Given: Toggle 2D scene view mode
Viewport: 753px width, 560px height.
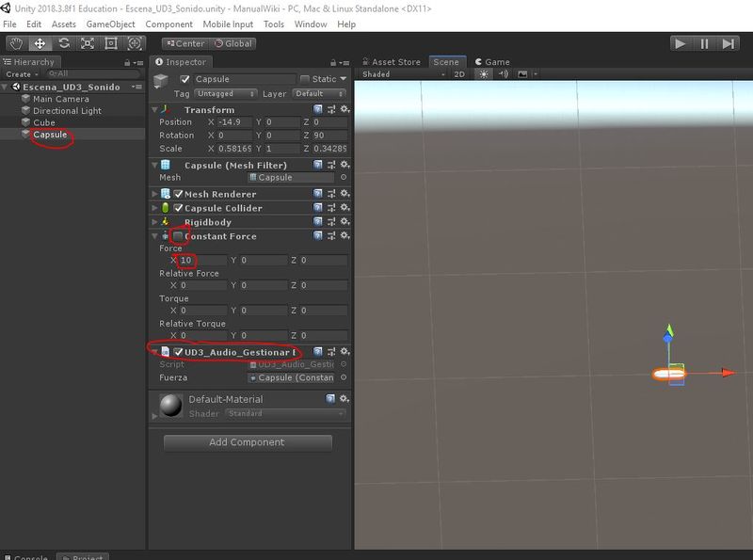Looking at the screenshot, I should (459, 74).
